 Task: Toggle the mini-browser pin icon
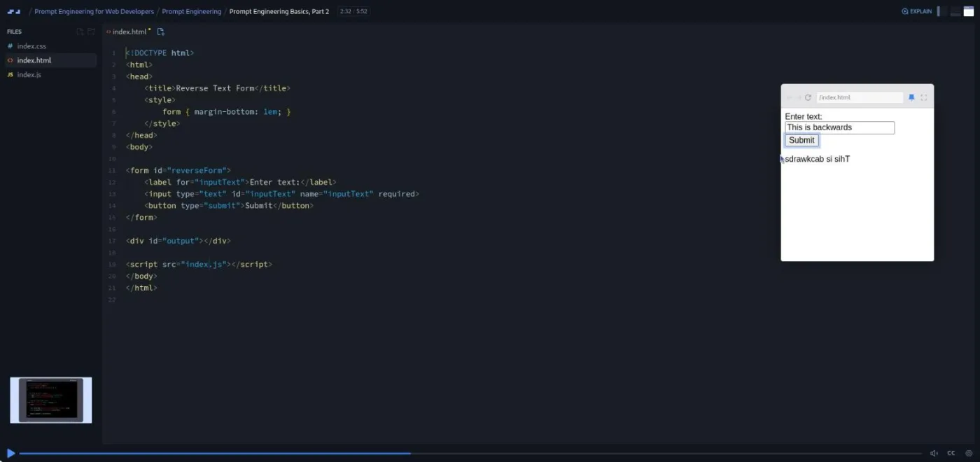911,97
